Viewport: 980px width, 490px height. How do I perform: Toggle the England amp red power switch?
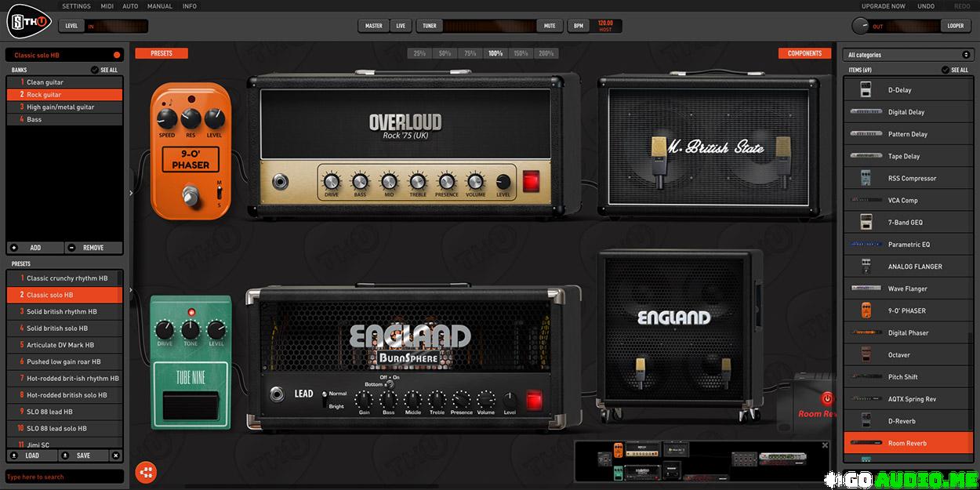[x=534, y=401]
